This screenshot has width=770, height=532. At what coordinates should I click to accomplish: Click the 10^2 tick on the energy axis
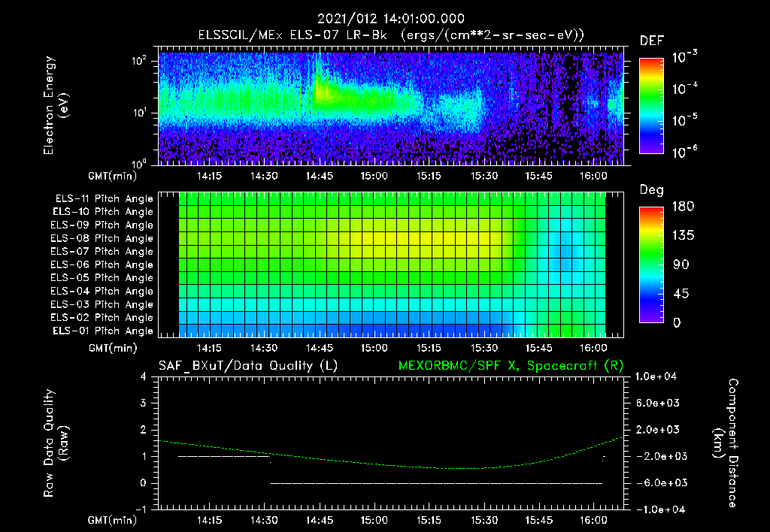tap(140, 60)
